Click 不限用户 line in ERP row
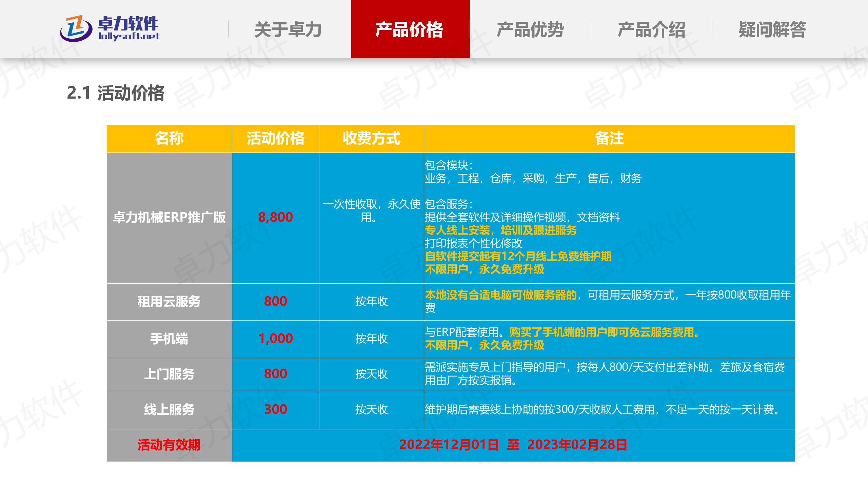This screenshot has height=488, width=868. 485,269
